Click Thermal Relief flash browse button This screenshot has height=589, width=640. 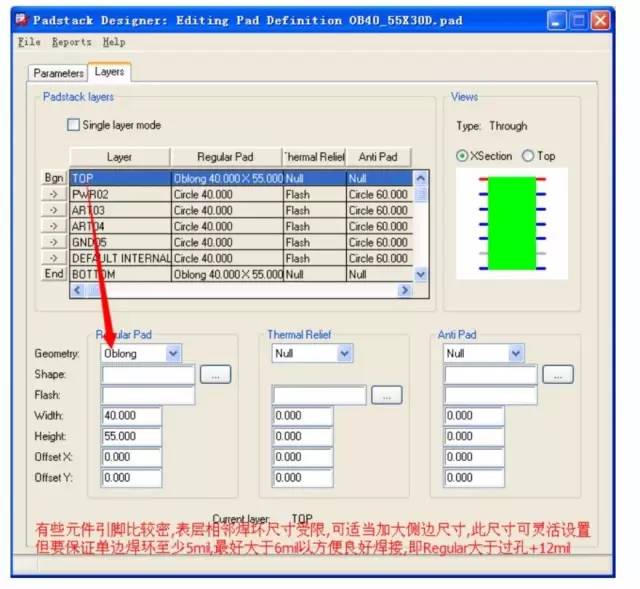pos(387,395)
